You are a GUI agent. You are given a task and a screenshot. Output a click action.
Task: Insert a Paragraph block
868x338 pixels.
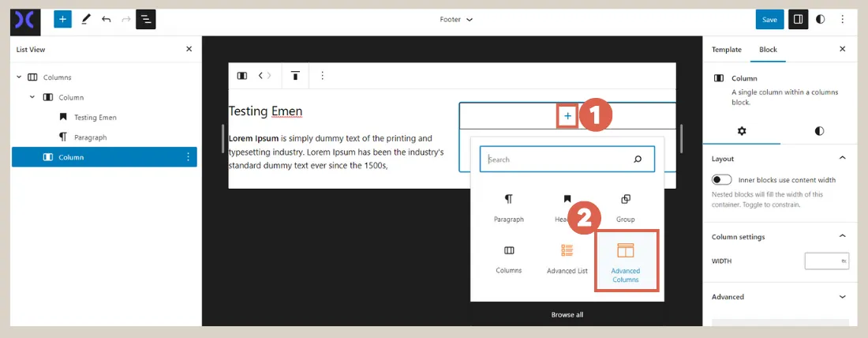click(x=509, y=208)
